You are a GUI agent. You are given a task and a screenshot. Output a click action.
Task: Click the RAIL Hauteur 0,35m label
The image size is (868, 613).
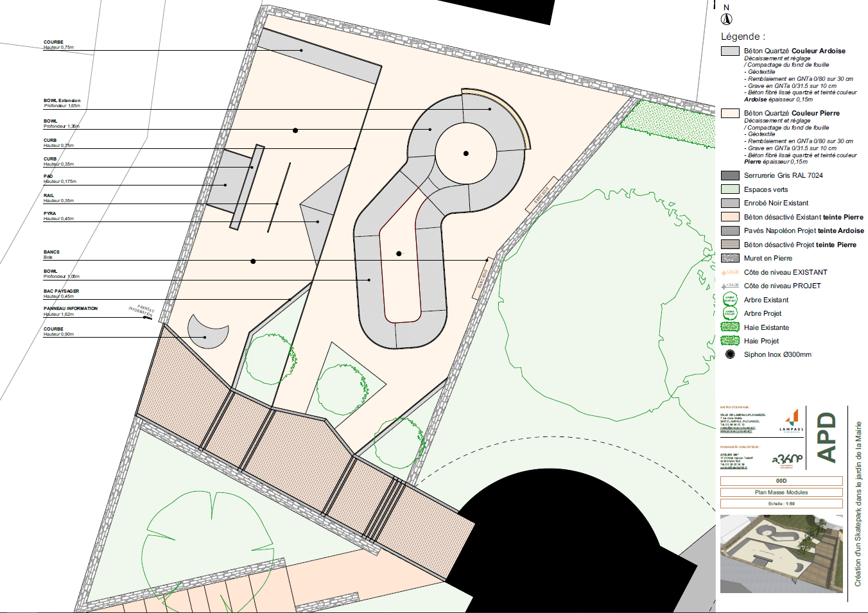click(58, 198)
